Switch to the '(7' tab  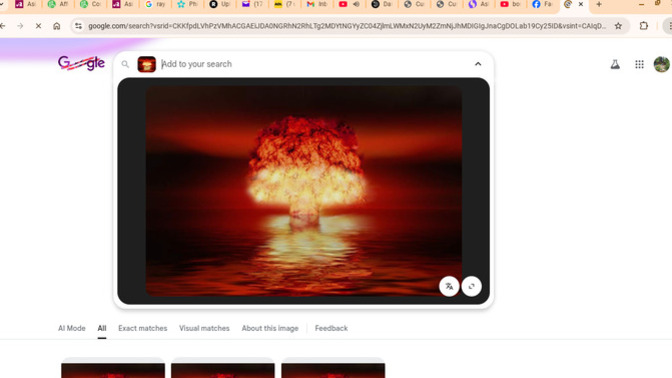[x=284, y=4]
